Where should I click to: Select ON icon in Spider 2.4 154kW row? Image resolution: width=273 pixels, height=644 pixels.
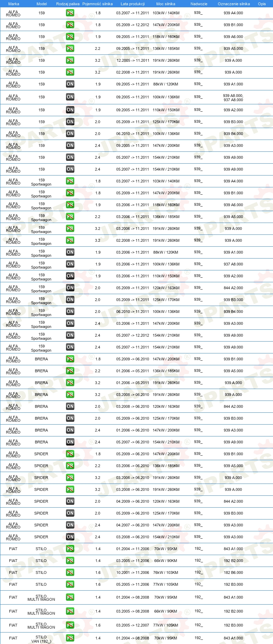pos(70,537)
